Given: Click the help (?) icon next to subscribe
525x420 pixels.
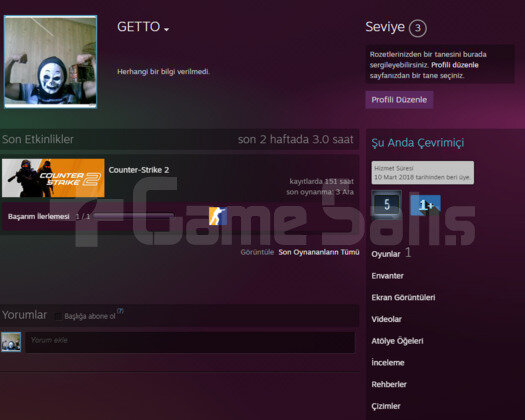Looking at the screenshot, I should (120, 311).
